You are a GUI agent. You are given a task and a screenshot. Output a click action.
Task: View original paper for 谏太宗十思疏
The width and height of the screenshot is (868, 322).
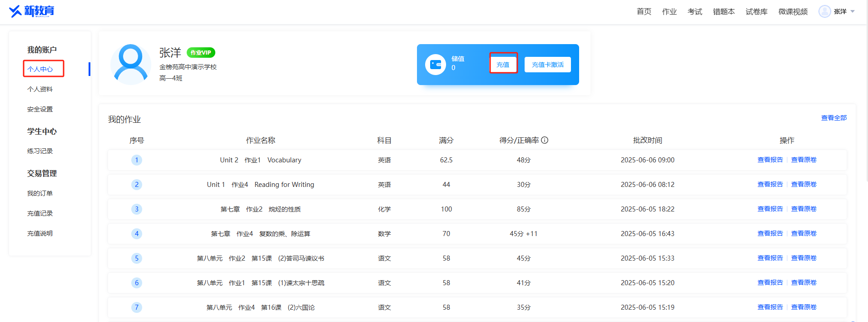(804, 282)
